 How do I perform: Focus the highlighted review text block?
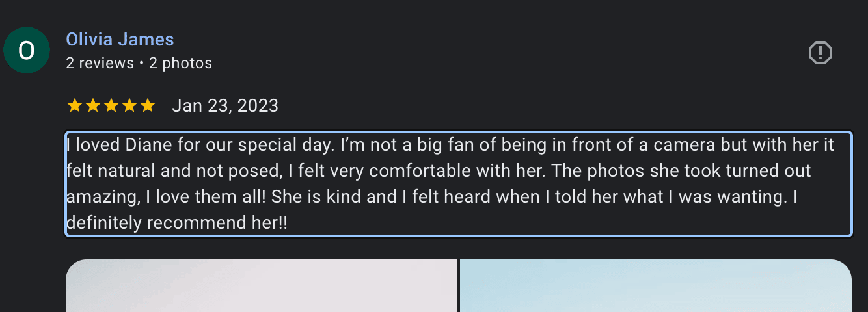pos(459,184)
